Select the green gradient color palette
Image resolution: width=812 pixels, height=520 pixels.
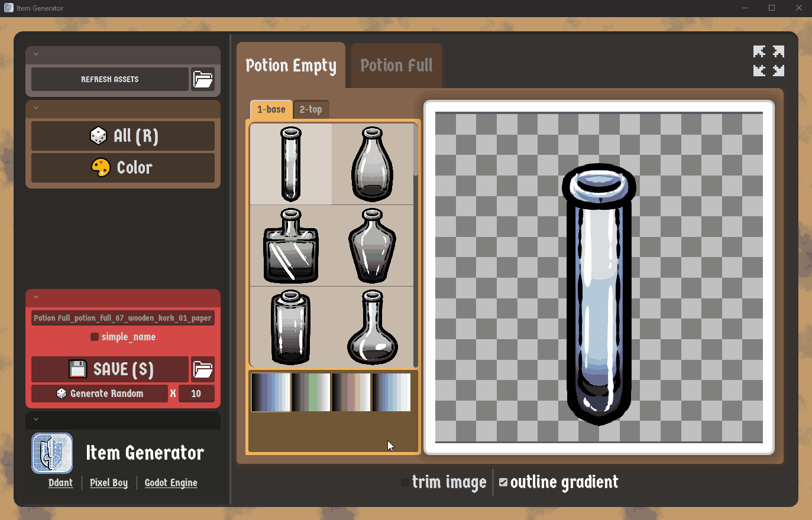point(311,392)
